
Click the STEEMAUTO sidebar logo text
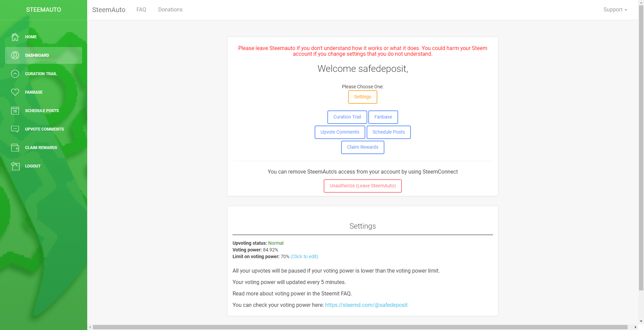[44, 10]
